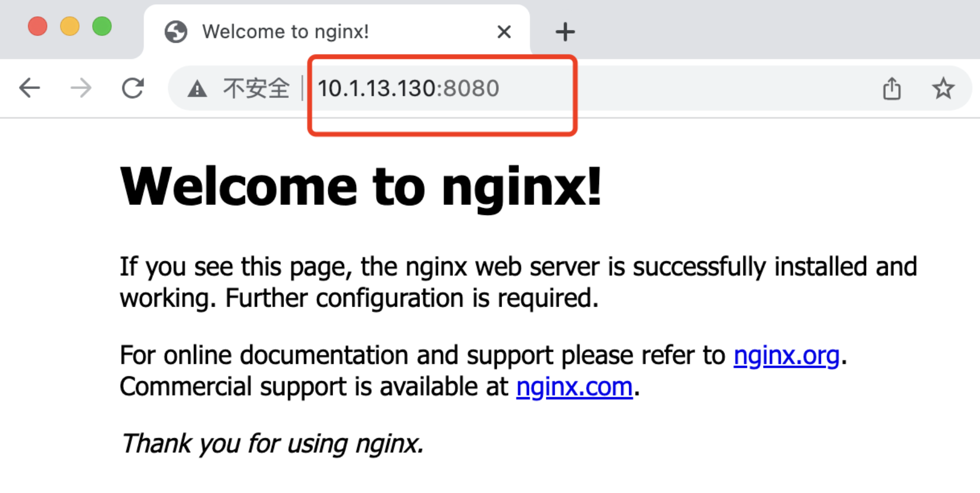Open a new tab with the plus button
980x493 pixels.
(x=565, y=32)
